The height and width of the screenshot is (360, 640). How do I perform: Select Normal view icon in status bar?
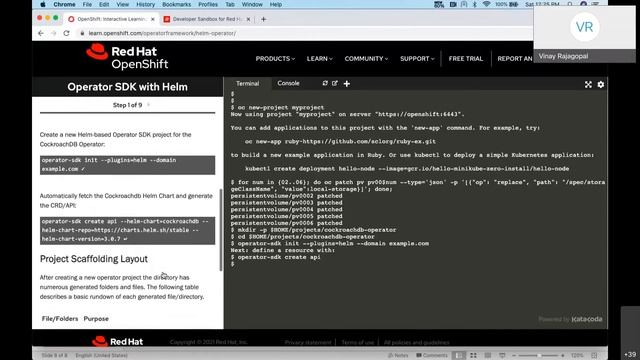tap(459, 356)
